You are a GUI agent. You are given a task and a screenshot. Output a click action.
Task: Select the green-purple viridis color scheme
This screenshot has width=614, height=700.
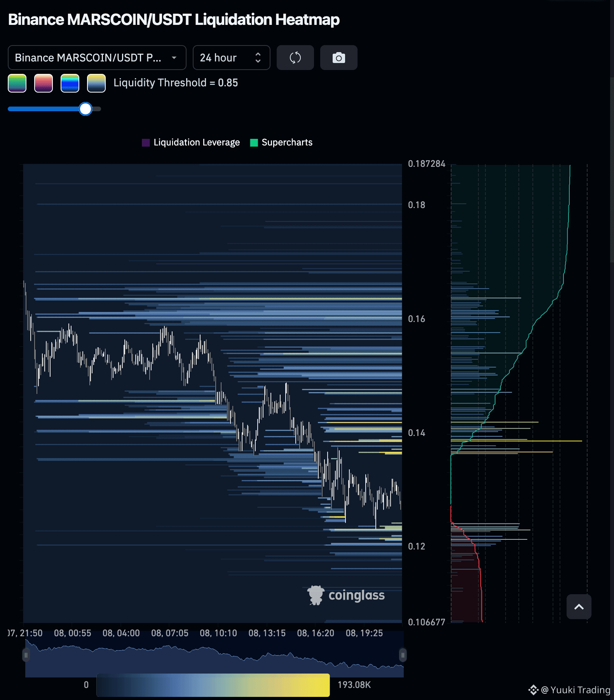pyautogui.click(x=17, y=83)
